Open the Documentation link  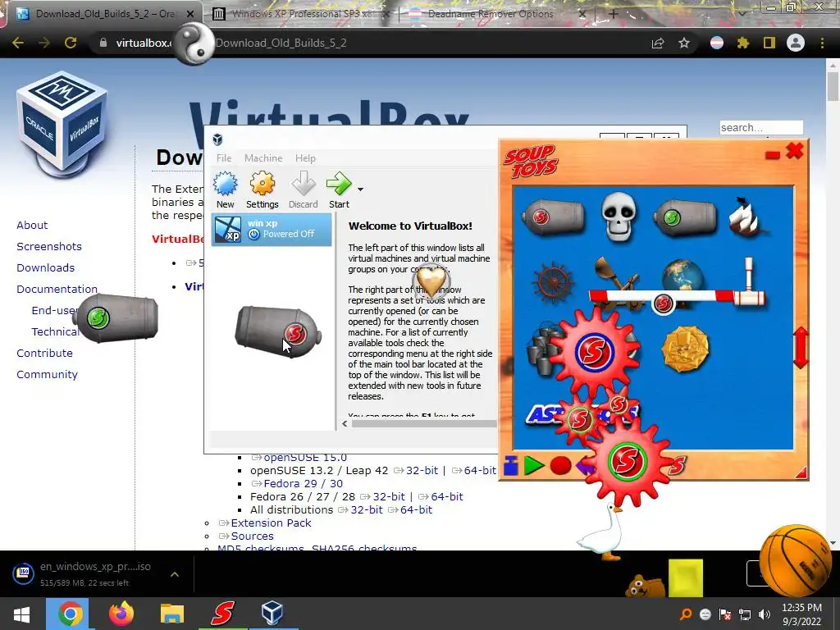(57, 290)
